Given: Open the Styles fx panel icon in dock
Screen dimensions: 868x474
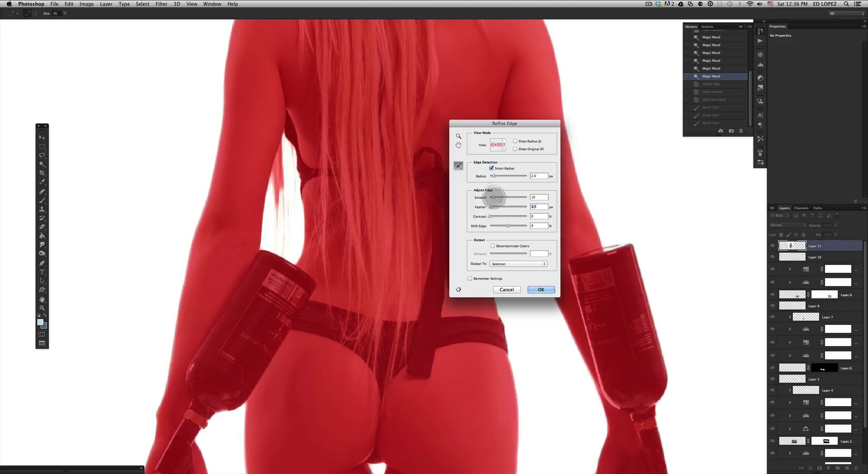Looking at the screenshot, I should (760, 88).
